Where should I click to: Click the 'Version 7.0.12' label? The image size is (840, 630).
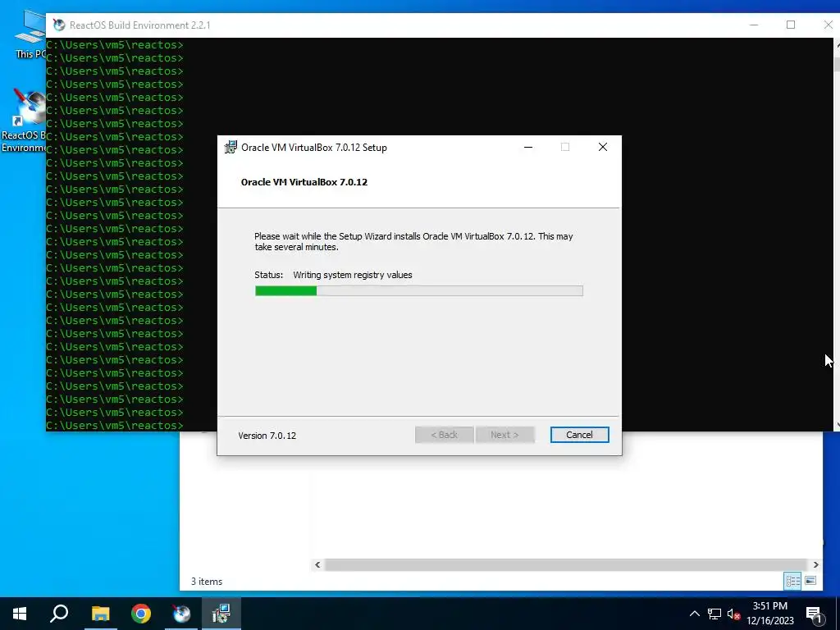click(267, 436)
